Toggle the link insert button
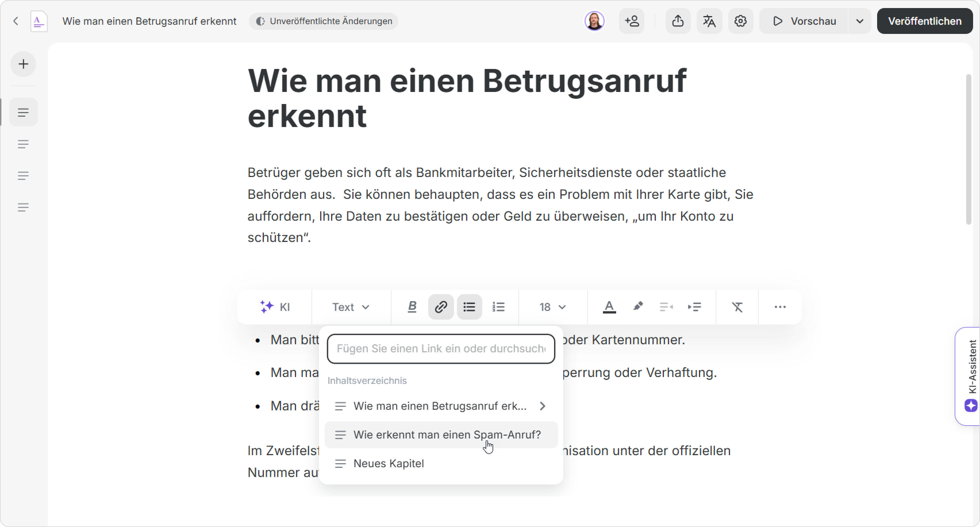980x527 pixels. click(441, 307)
